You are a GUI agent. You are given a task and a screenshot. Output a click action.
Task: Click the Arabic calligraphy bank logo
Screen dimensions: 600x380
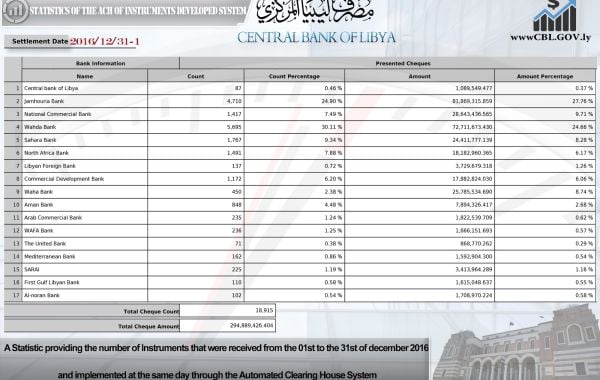(x=315, y=12)
